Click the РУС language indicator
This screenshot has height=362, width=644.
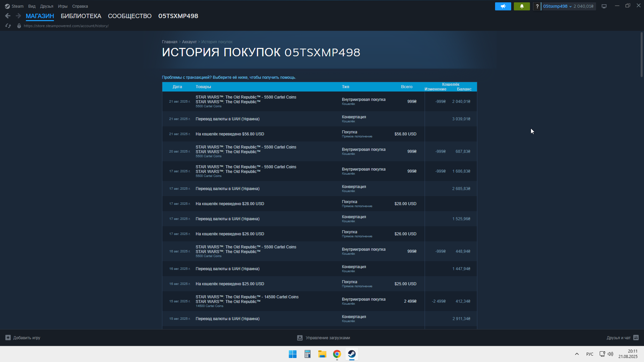[x=590, y=354]
